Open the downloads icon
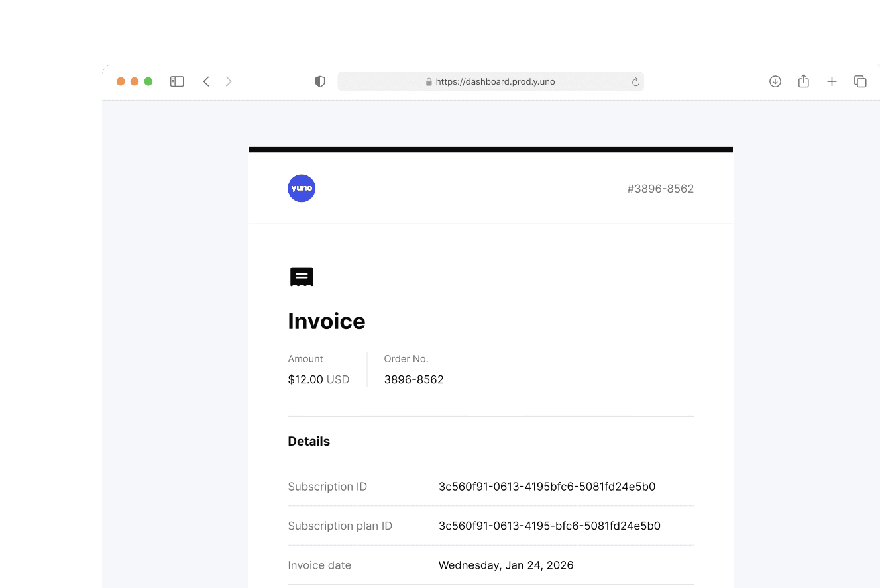This screenshot has width=880, height=588. [775, 81]
